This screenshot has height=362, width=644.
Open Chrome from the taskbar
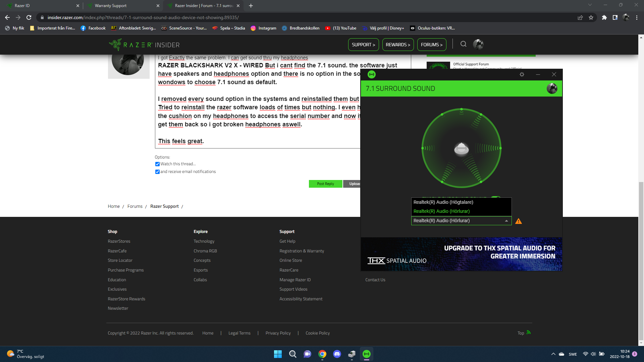pyautogui.click(x=322, y=354)
